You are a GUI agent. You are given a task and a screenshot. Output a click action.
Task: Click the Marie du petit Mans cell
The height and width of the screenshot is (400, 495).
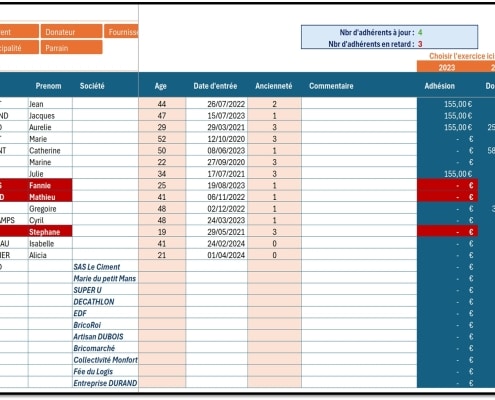[105, 278]
